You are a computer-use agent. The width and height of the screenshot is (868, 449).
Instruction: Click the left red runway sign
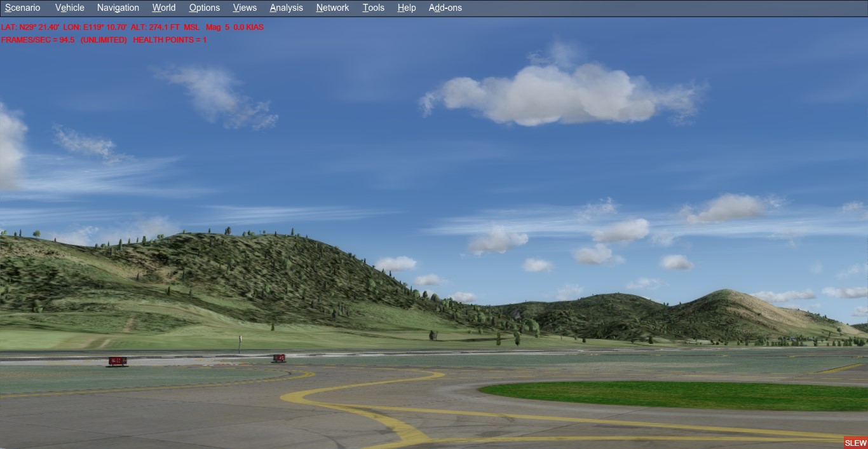(x=117, y=361)
